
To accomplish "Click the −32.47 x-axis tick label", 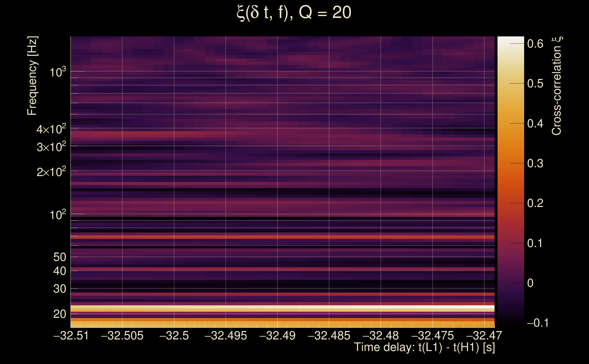I will click(x=484, y=336).
